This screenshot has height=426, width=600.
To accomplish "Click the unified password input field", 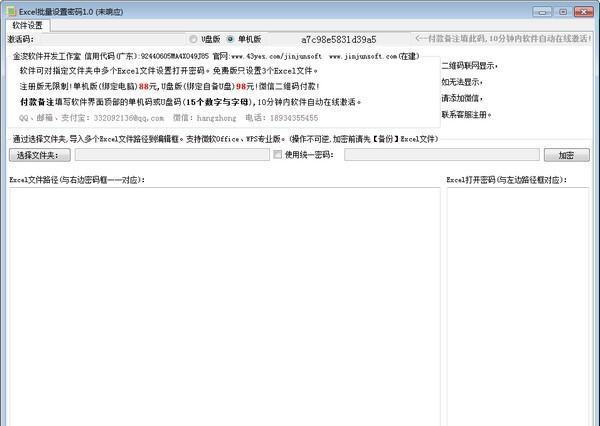I will point(442,155).
